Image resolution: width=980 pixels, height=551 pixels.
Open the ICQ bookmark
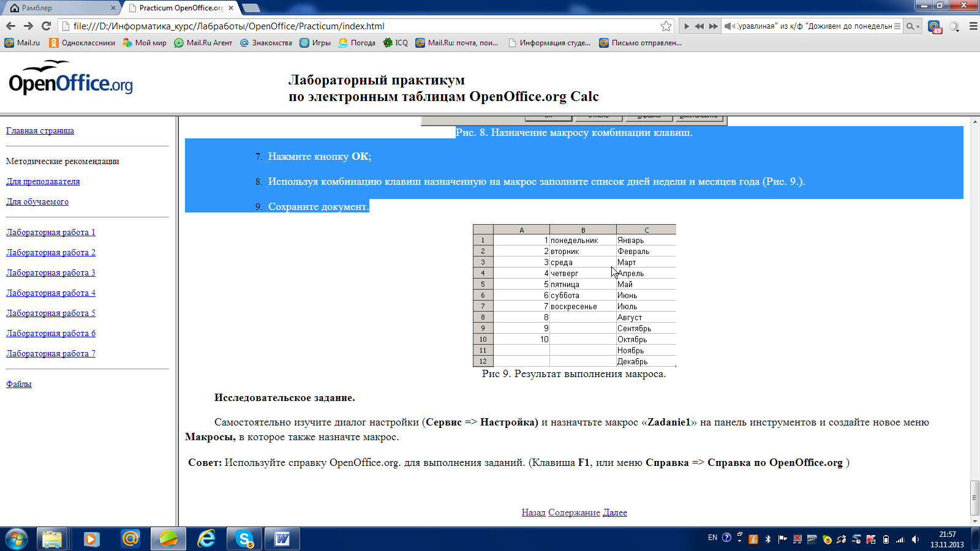click(395, 42)
